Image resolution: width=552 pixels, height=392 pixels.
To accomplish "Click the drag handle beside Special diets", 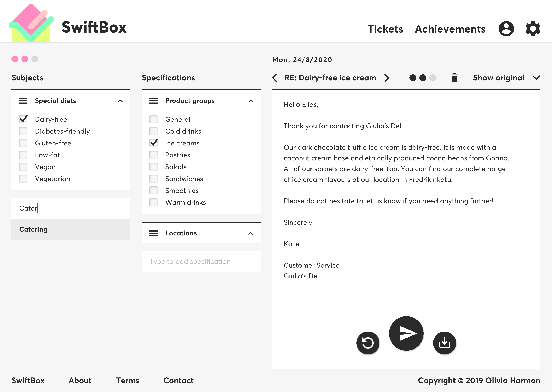I will point(23,101).
